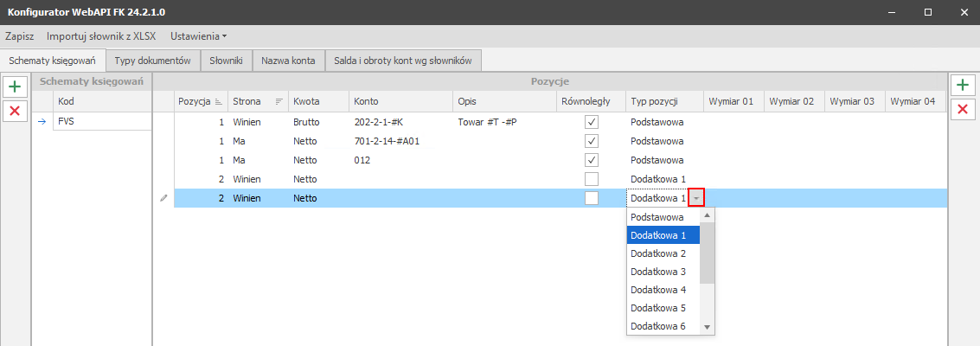
Task: Add new position with right green plus icon
Action: click(x=961, y=85)
